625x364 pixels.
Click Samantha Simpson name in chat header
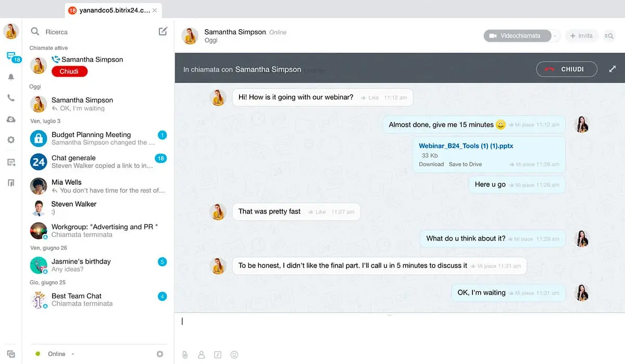point(235,32)
